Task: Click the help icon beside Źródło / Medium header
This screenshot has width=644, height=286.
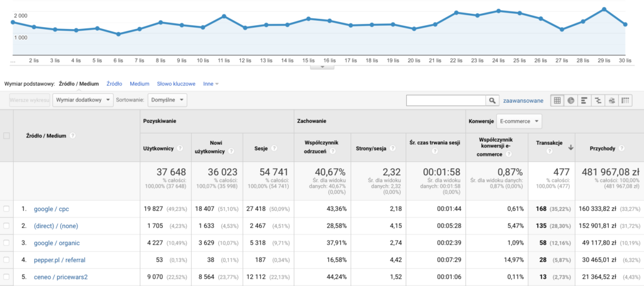Action: [x=72, y=136]
